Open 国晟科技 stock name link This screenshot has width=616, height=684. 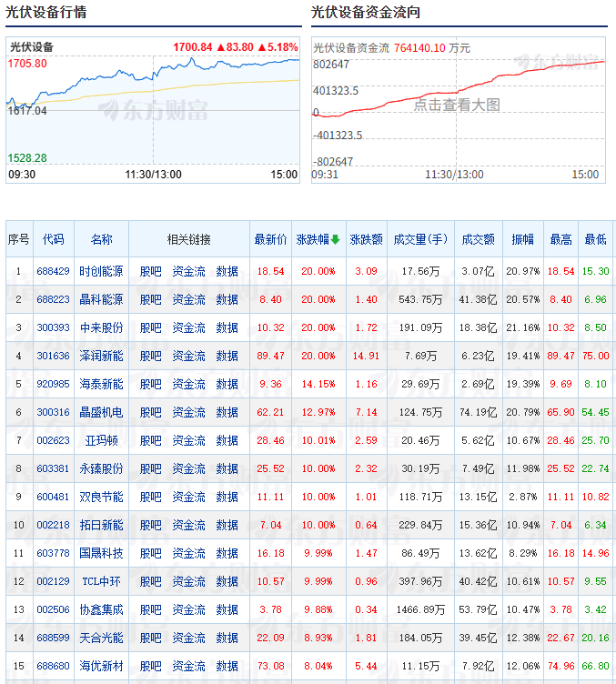(101, 553)
